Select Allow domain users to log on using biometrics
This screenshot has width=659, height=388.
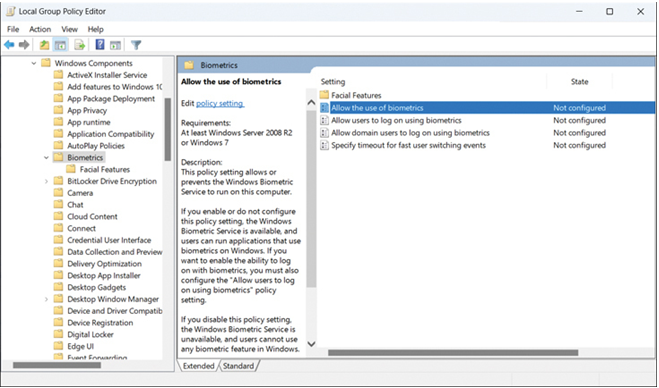point(410,133)
